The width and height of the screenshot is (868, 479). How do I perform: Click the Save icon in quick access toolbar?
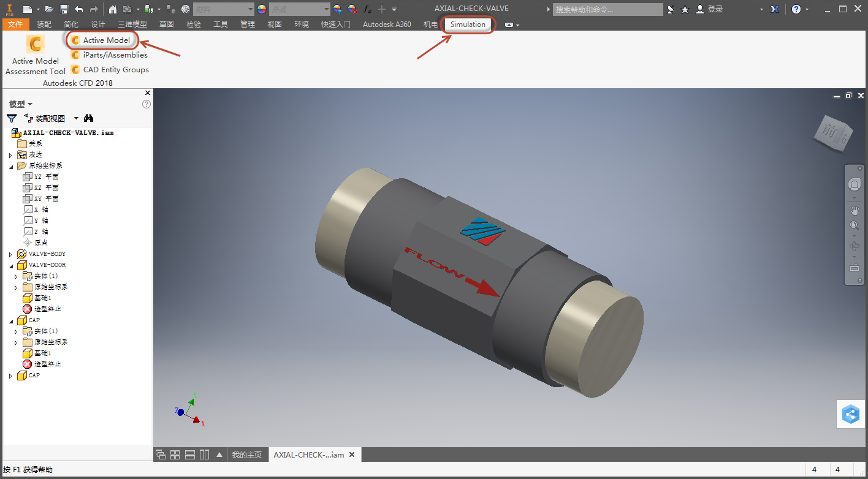[x=64, y=9]
